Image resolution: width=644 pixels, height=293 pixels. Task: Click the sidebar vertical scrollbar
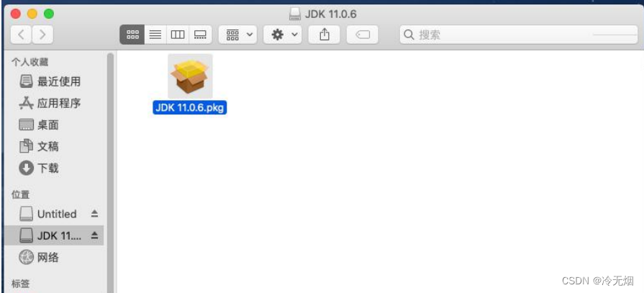(x=110, y=173)
